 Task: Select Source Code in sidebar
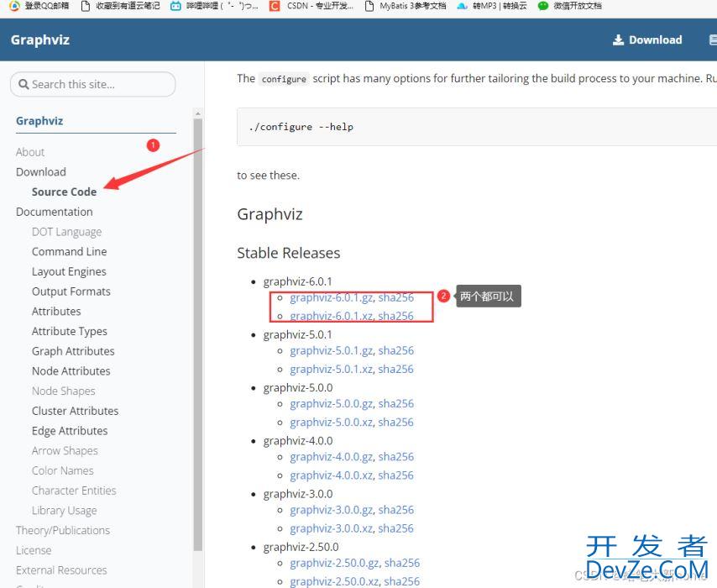(x=64, y=192)
